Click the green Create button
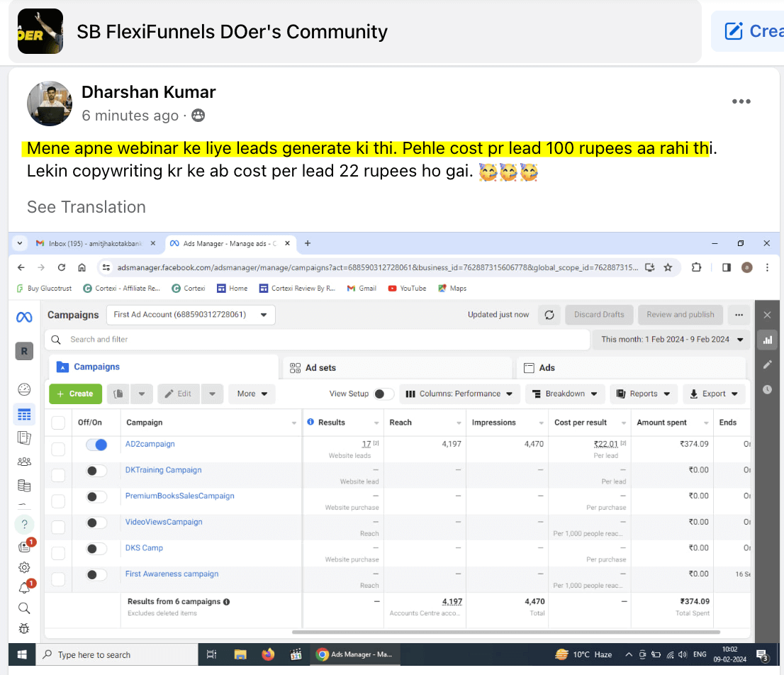Image resolution: width=784 pixels, height=675 pixels. tap(75, 394)
